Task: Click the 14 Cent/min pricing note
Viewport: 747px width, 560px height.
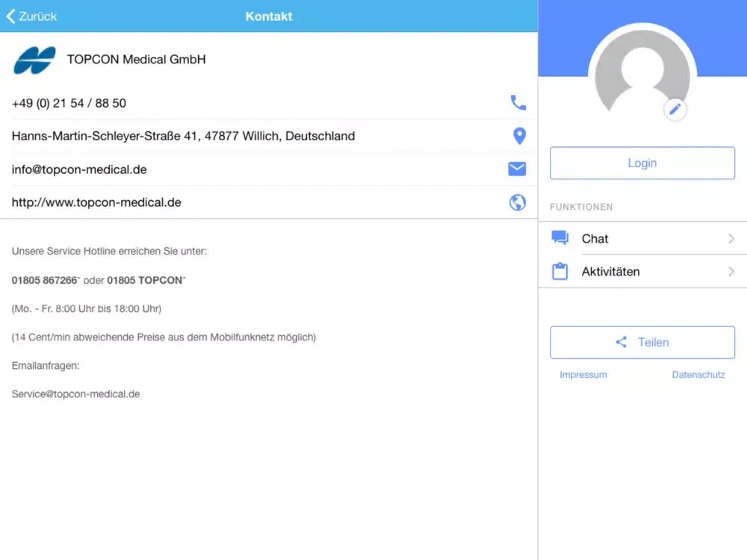Action: (164, 337)
